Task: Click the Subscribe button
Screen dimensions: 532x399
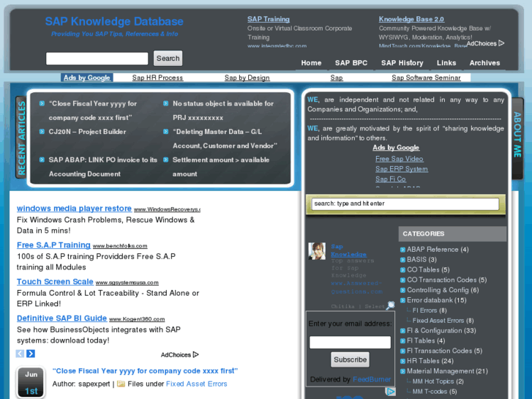Action: click(350, 359)
